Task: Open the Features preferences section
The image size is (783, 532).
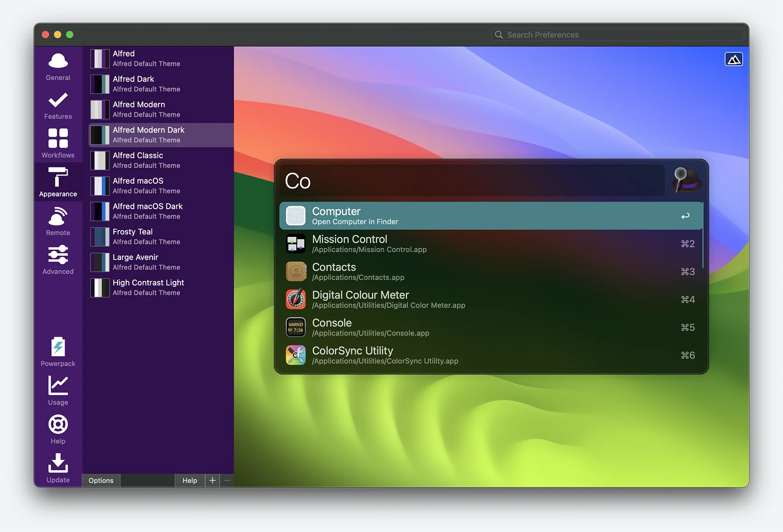Action: pyautogui.click(x=58, y=105)
